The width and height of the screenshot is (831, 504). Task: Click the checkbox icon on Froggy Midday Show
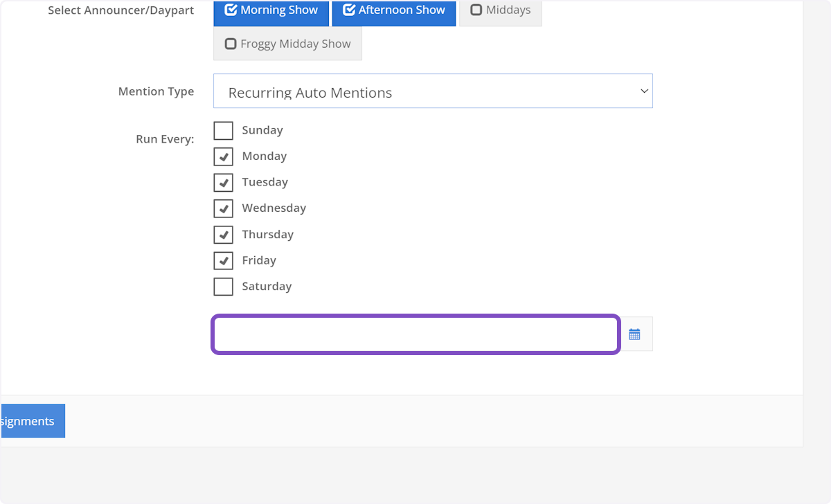click(231, 43)
